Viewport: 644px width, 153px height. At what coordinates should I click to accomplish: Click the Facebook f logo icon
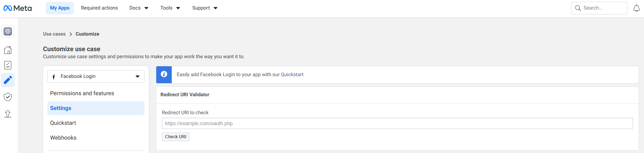tap(54, 76)
